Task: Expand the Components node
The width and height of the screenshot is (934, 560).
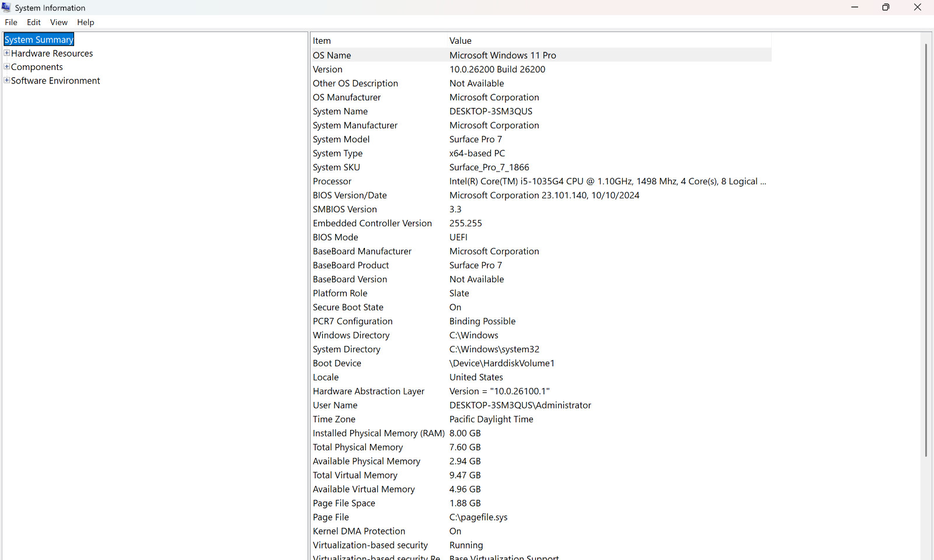Action: pos(7,66)
